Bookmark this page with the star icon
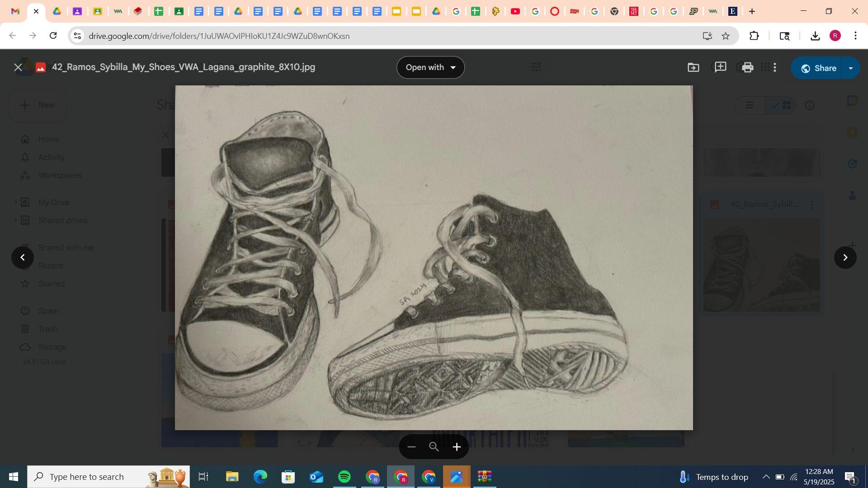This screenshot has width=868, height=488. tap(726, 36)
